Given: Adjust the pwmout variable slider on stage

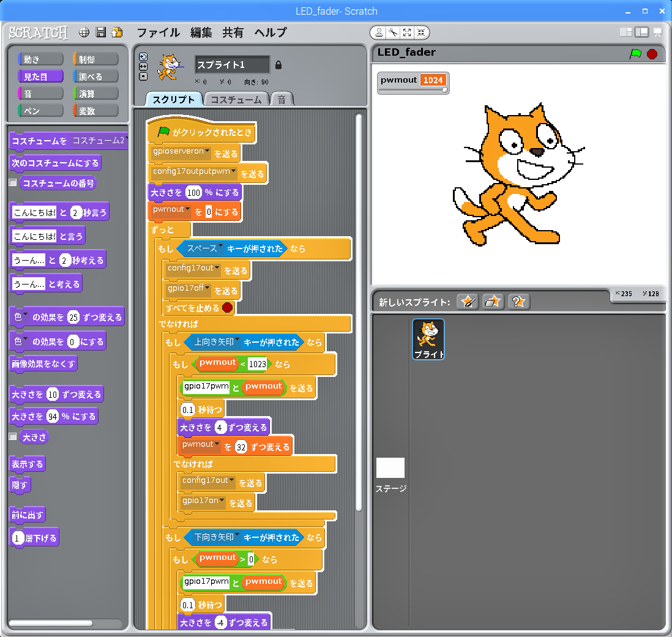Looking at the screenshot, I should [x=445, y=90].
